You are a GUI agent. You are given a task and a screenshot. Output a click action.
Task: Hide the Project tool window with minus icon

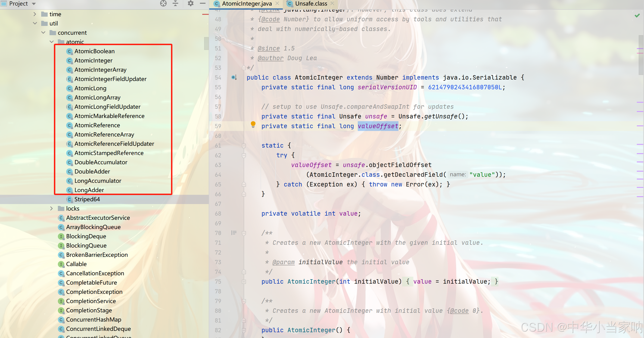pos(202,3)
